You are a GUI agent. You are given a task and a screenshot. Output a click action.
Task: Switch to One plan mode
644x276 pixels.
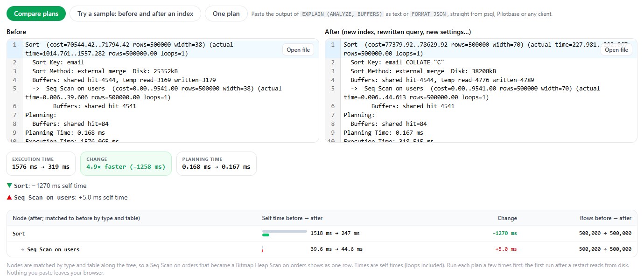pos(226,14)
